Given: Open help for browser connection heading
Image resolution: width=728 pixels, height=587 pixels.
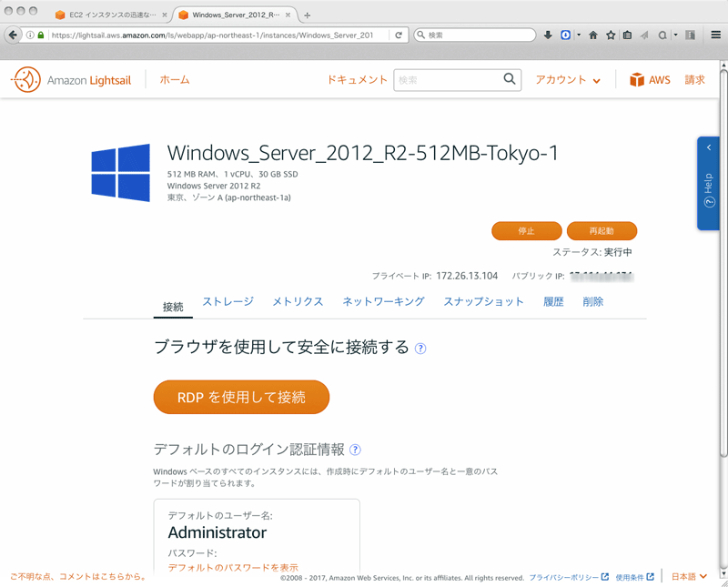Looking at the screenshot, I should 420,349.
